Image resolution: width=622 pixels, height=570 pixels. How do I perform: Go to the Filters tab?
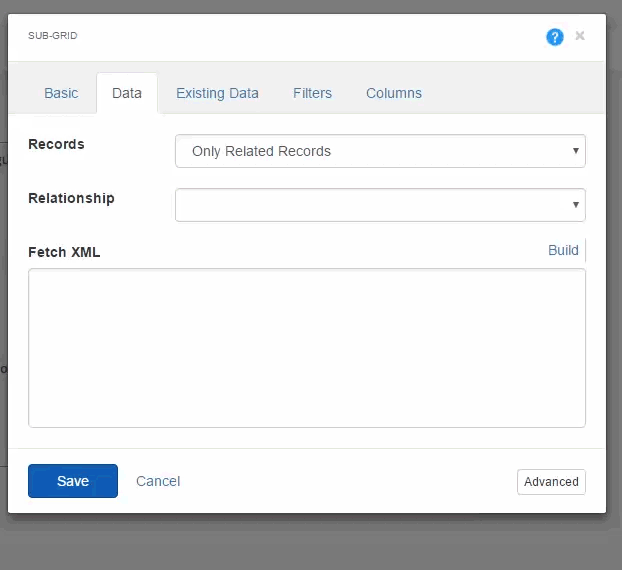click(x=312, y=93)
